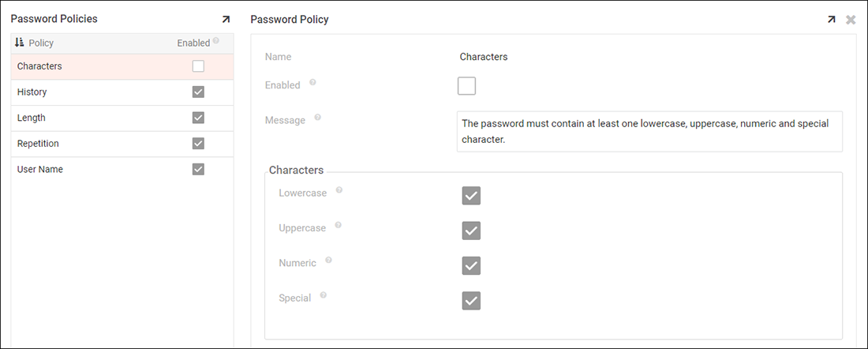Uncheck the Special character requirement
868x349 pixels.
[471, 301]
